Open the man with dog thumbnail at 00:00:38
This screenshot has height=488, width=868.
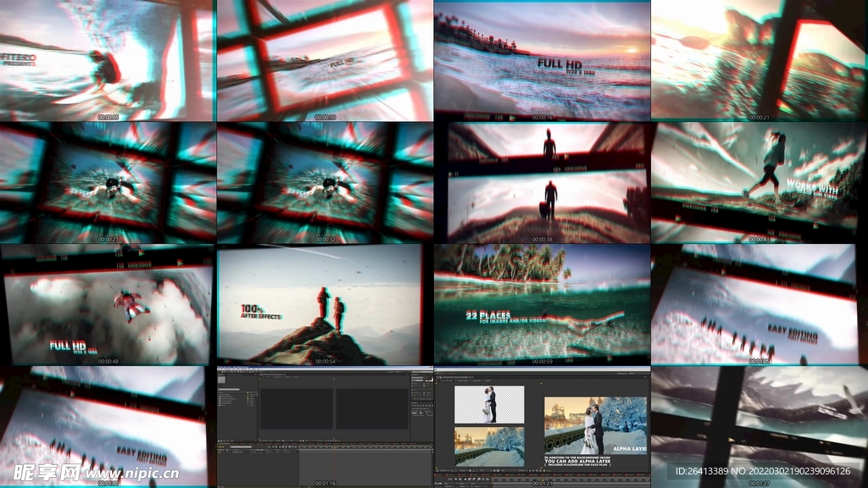(542, 183)
